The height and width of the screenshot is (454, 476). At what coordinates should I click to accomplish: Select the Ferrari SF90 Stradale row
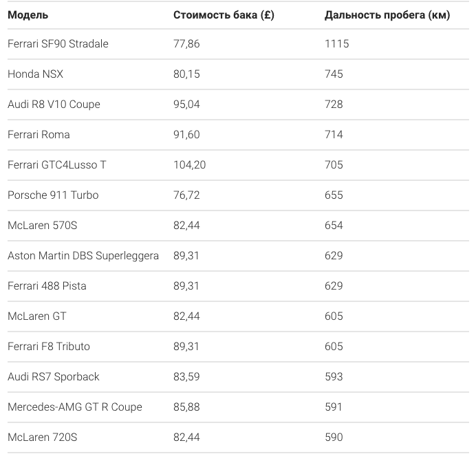(x=238, y=44)
